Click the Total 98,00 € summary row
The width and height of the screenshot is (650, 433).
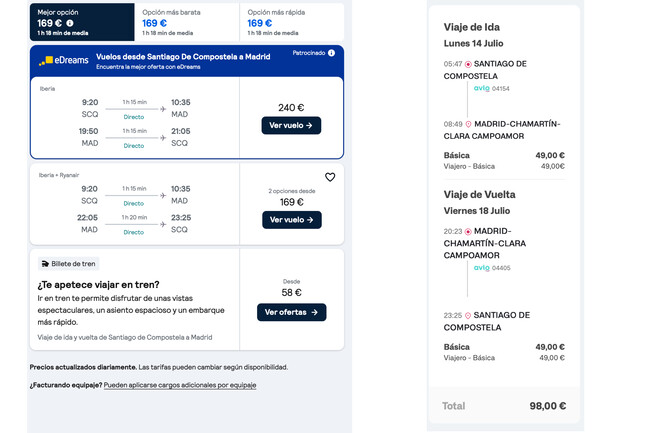504,406
